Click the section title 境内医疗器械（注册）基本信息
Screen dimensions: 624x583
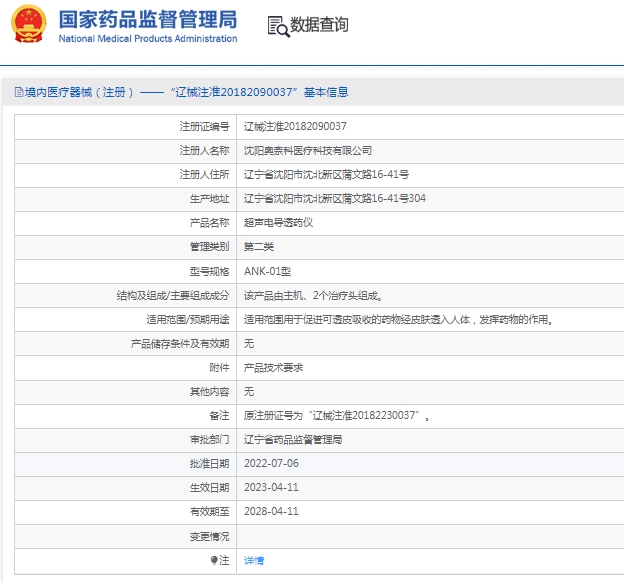(x=186, y=92)
